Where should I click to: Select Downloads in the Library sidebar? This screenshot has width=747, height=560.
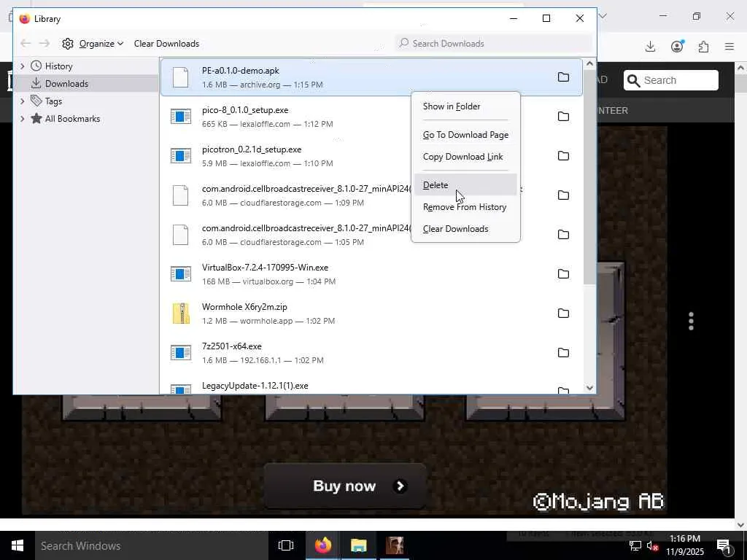pos(86,84)
